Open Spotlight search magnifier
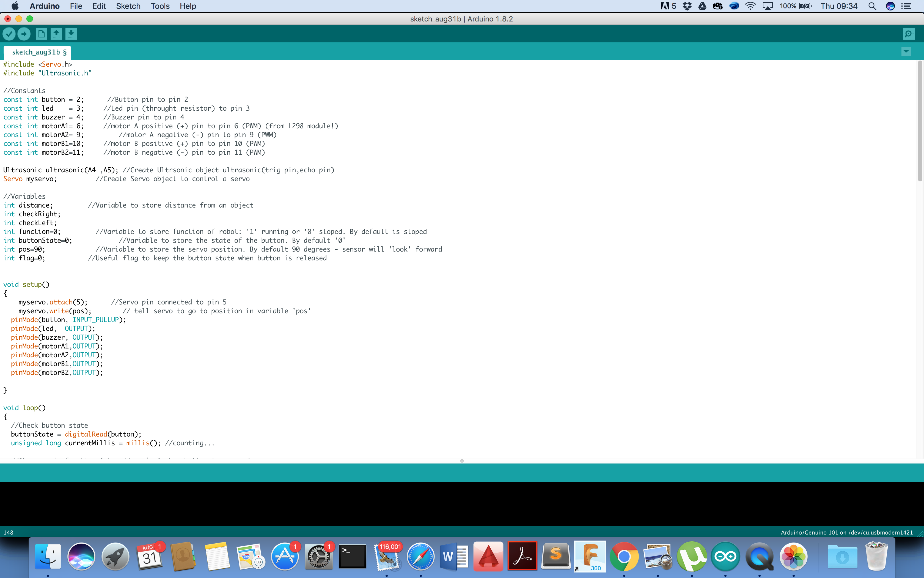Image resolution: width=924 pixels, height=578 pixels. (872, 6)
